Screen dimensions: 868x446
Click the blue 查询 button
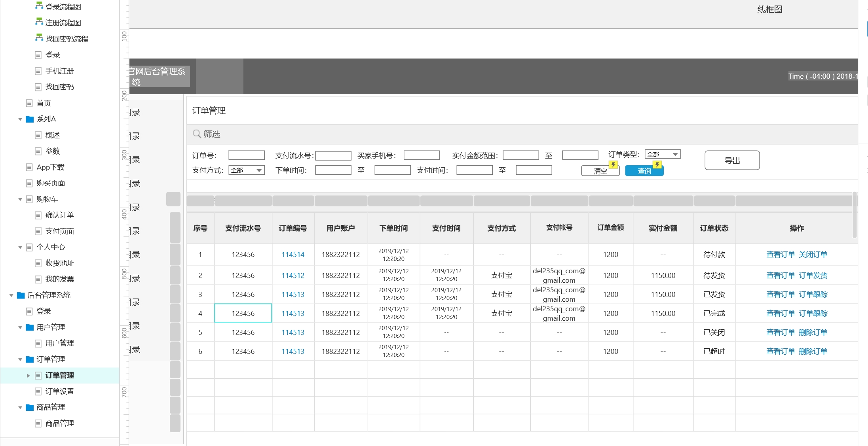(644, 171)
